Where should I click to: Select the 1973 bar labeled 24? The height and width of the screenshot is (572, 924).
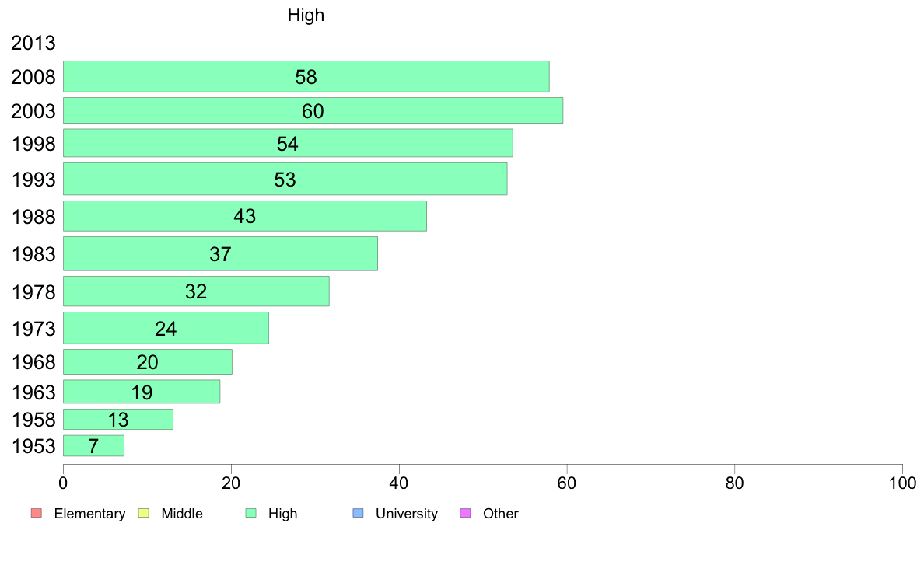166,328
